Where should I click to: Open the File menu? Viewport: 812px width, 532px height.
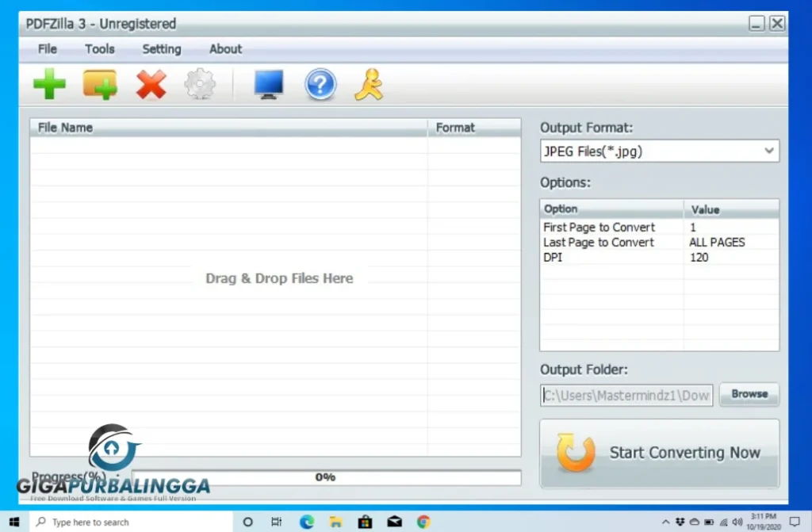point(48,49)
